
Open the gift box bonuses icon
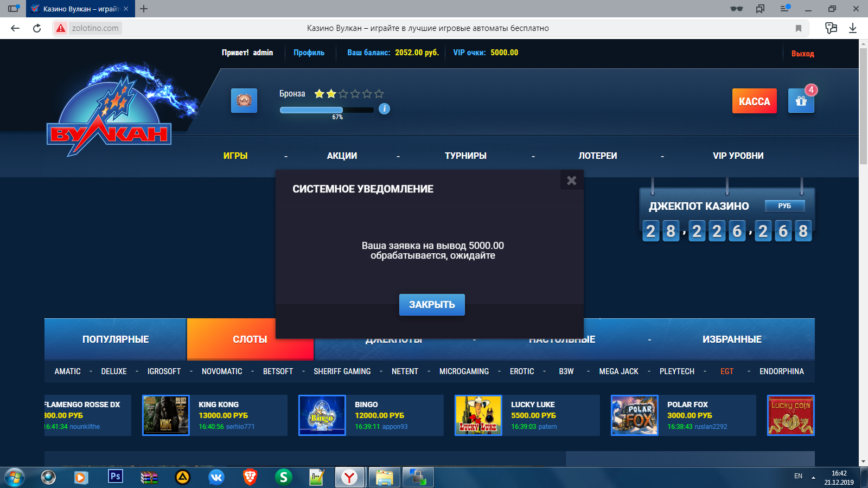(x=801, y=101)
